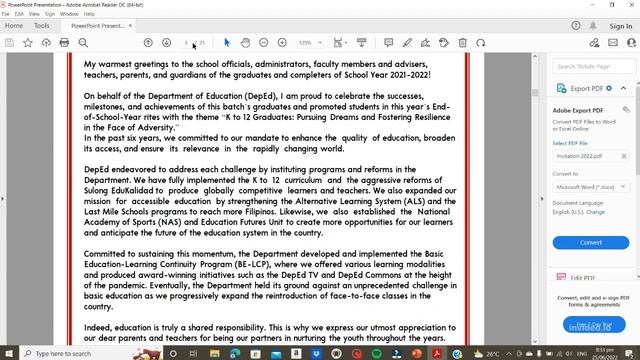Image resolution: width=640 pixels, height=360 pixels.
Task: Go to the previous page arrow
Action: click(x=148, y=42)
